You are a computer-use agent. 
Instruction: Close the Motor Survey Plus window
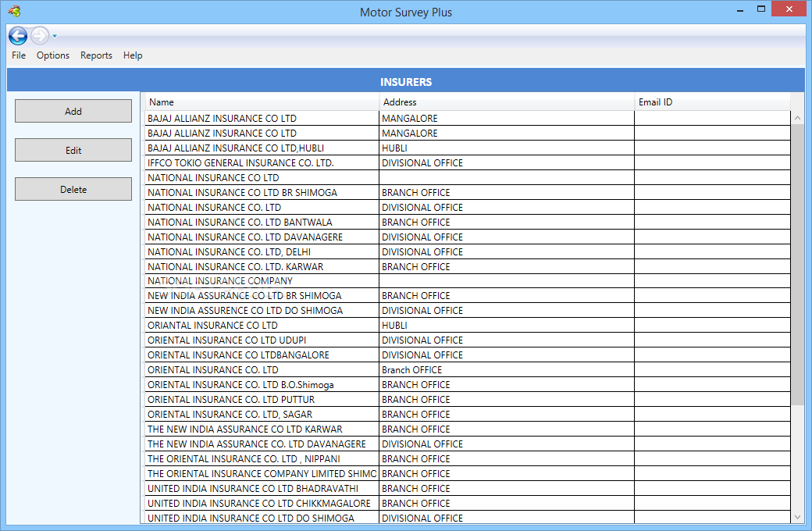[789, 9]
